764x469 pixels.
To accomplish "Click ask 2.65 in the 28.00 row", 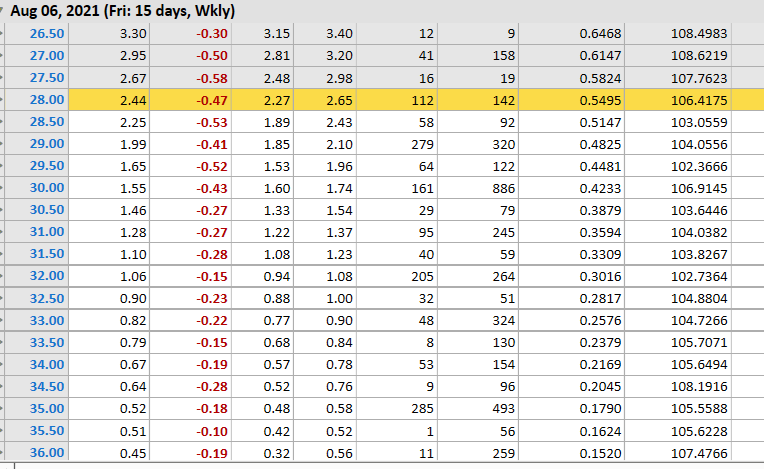I will point(339,100).
